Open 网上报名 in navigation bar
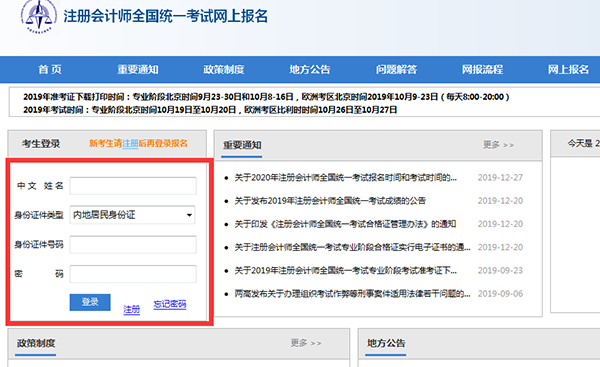Image resolution: width=600 pixels, height=367 pixels. [568, 69]
